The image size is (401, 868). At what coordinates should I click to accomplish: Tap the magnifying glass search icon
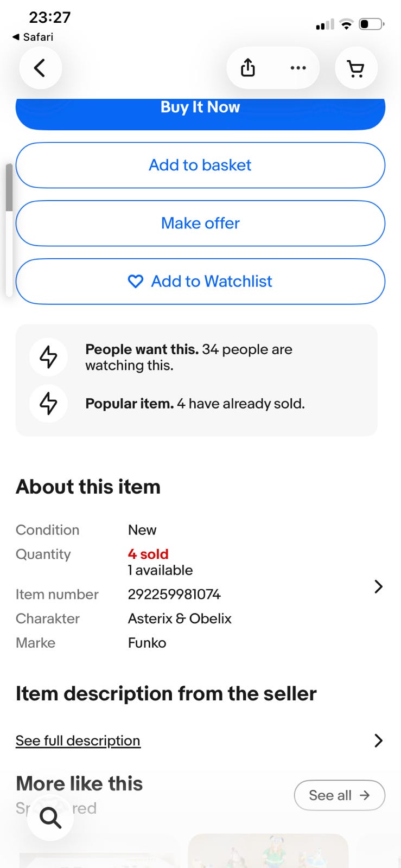point(50,817)
